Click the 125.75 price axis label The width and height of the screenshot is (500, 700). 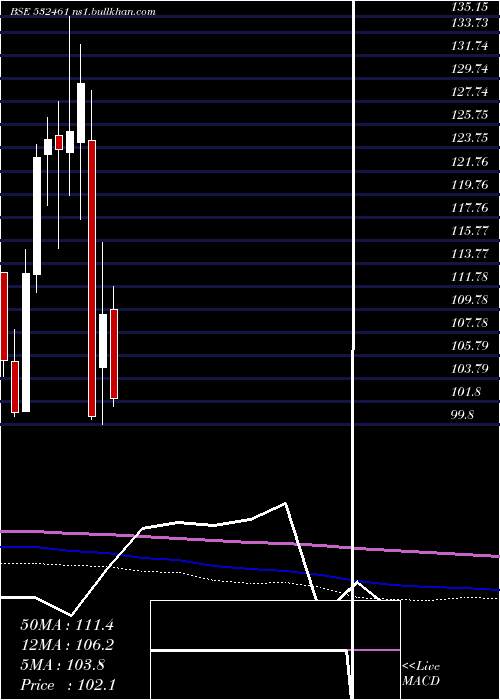tap(469, 115)
